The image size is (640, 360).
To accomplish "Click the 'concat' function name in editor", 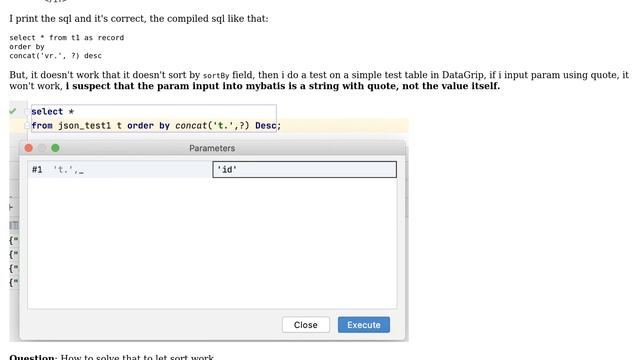I will coord(191,126).
